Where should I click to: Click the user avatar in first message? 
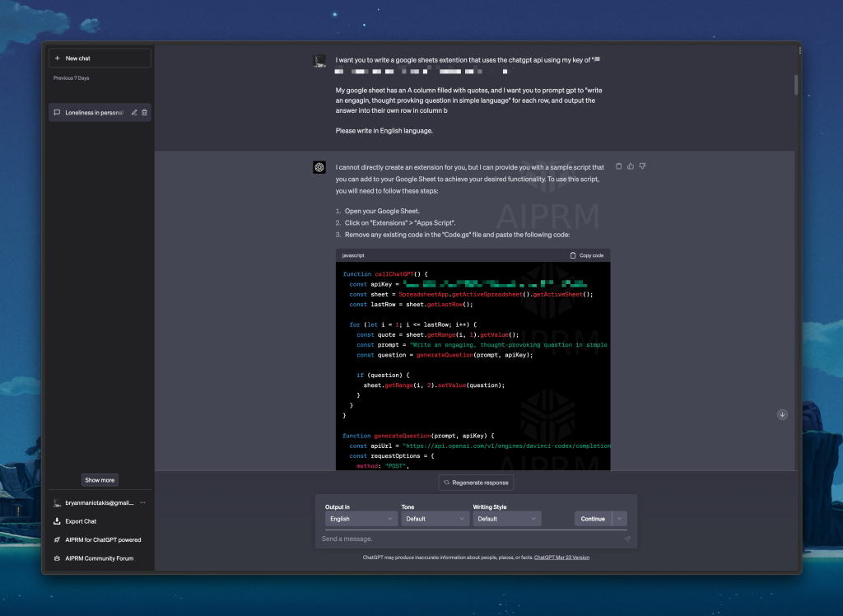pos(319,61)
